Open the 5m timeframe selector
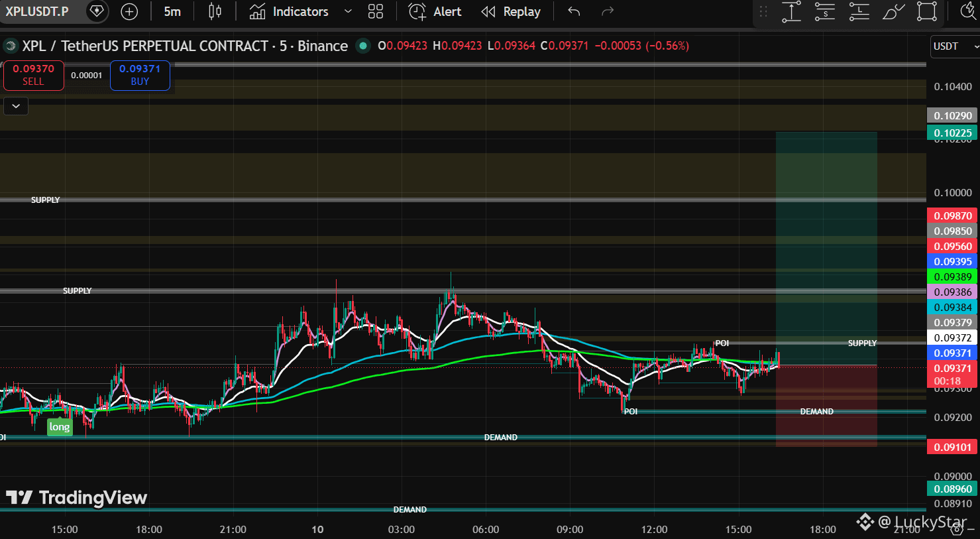Screen dimensions: 980x539 click(172, 11)
